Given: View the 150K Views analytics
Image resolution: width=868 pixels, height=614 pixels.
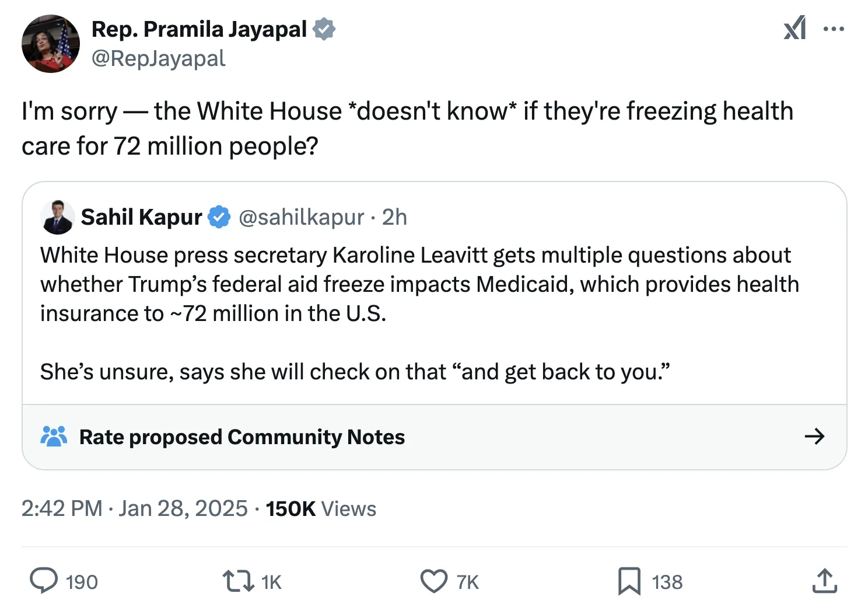Looking at the screenshot, I should pos(321,509).
